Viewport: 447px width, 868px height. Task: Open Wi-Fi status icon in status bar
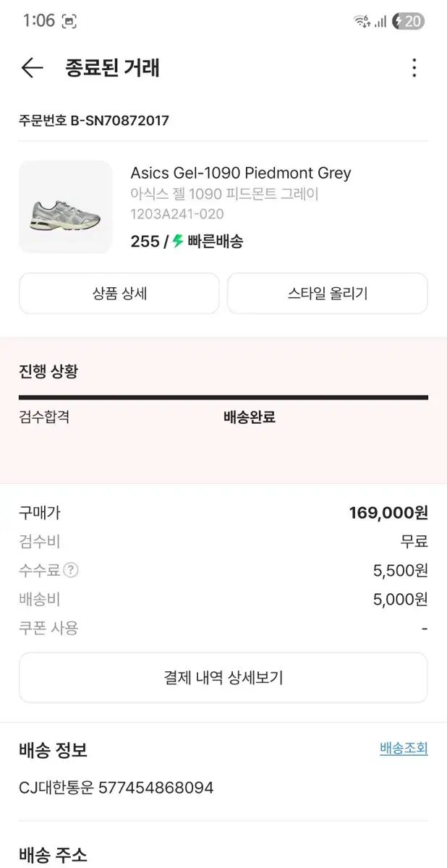click(359, 22)
